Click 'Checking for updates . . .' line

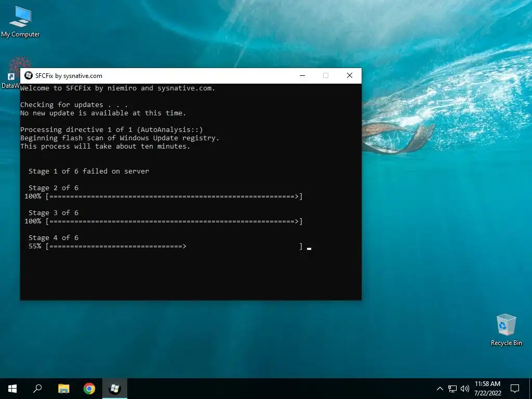[74, 105]
